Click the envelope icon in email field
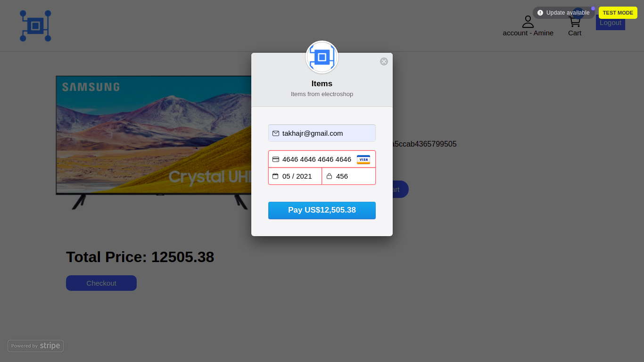644x362 pixels. pyautogui.click(x=276, y=133)
